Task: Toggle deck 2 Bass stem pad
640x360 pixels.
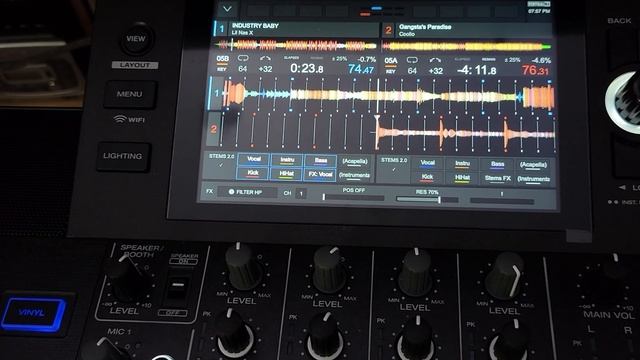Action: click(x=498, y=164)
